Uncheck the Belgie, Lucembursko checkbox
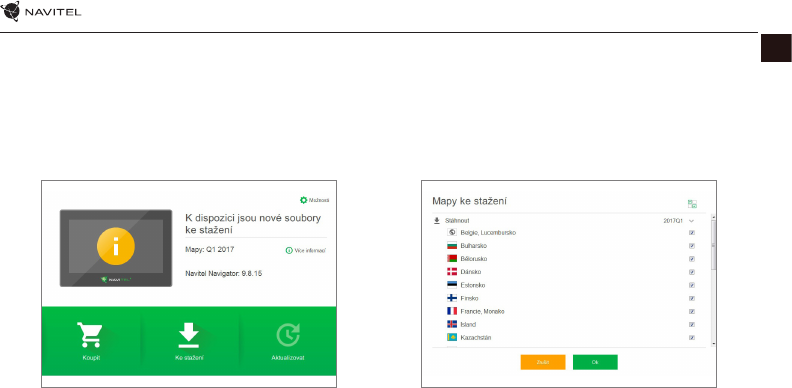The width and height of the screenshot is (792, 388). 692,233
